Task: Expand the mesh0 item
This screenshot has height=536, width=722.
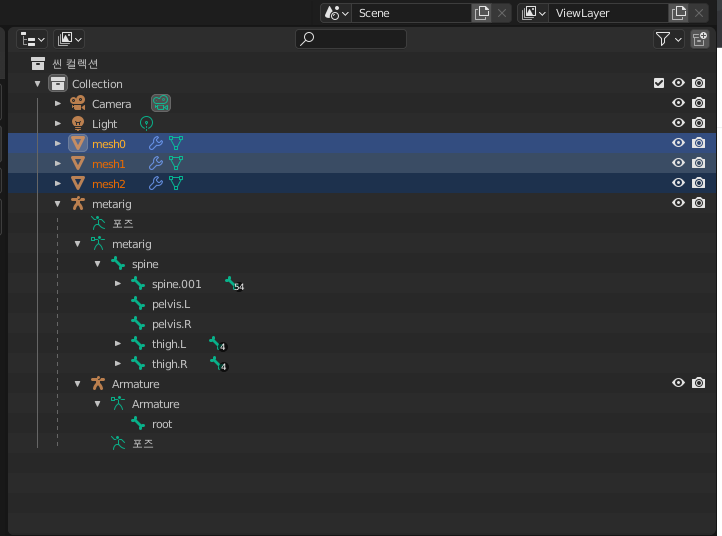Action: coord(58,144)
